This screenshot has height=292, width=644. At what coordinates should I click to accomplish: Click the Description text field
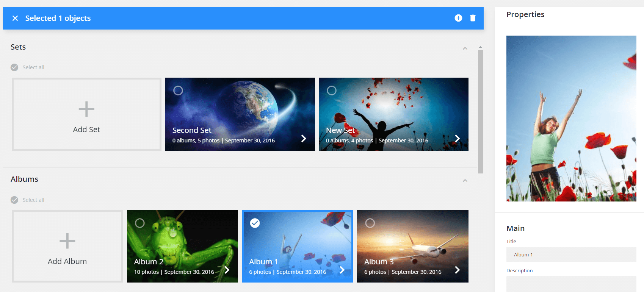pos(571,284)
